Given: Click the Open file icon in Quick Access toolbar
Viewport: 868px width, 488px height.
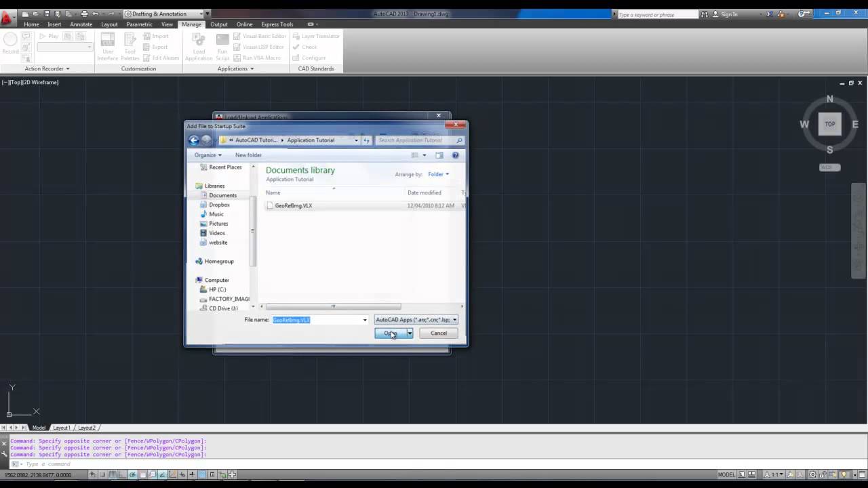Looking at the screenshot, I should pos(36,14).
